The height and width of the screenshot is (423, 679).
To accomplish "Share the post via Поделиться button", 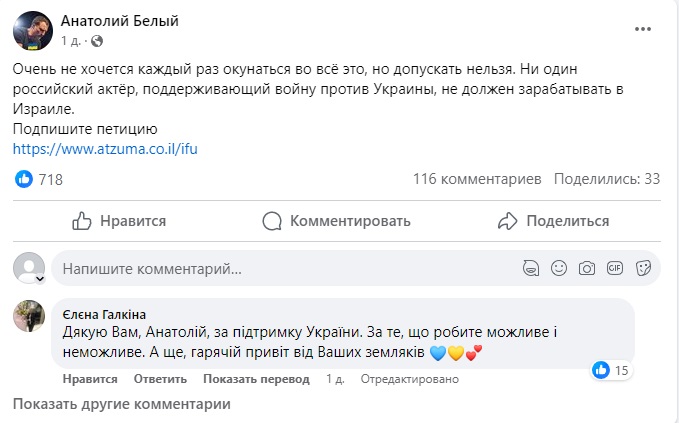I will pyautogui.click(x=553, y=221).
